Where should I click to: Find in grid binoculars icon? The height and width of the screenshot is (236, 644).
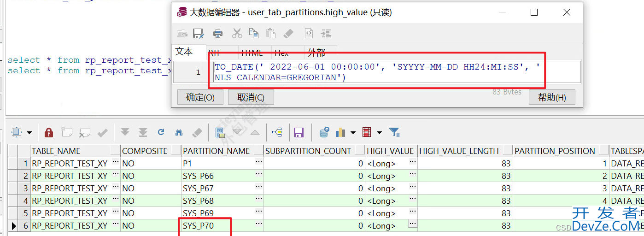179,133
